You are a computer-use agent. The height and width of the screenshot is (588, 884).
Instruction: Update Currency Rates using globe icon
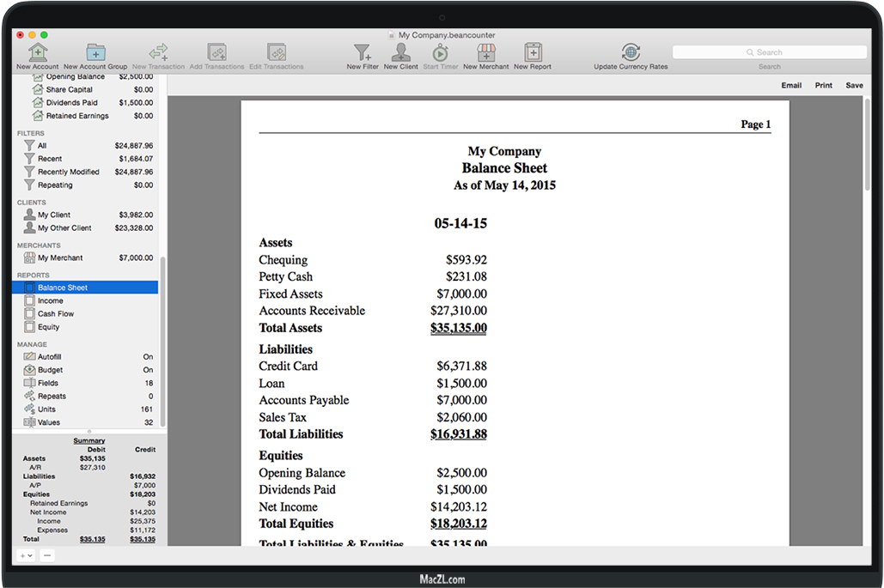[630, 53]
